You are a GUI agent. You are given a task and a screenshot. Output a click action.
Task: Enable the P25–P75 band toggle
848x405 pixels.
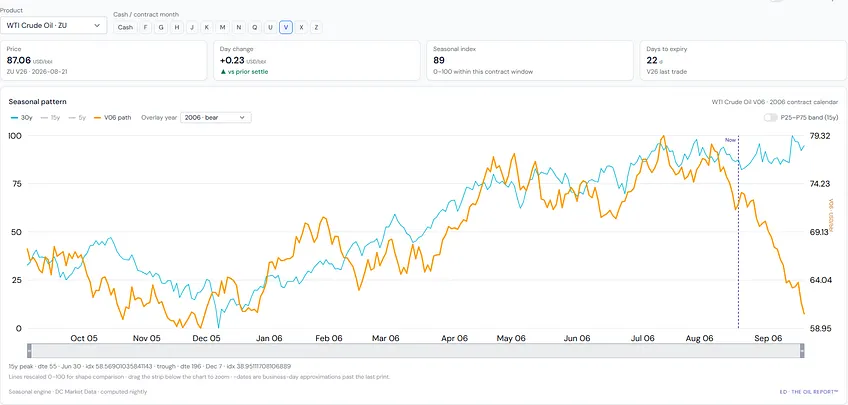click(x=770, y=117)
